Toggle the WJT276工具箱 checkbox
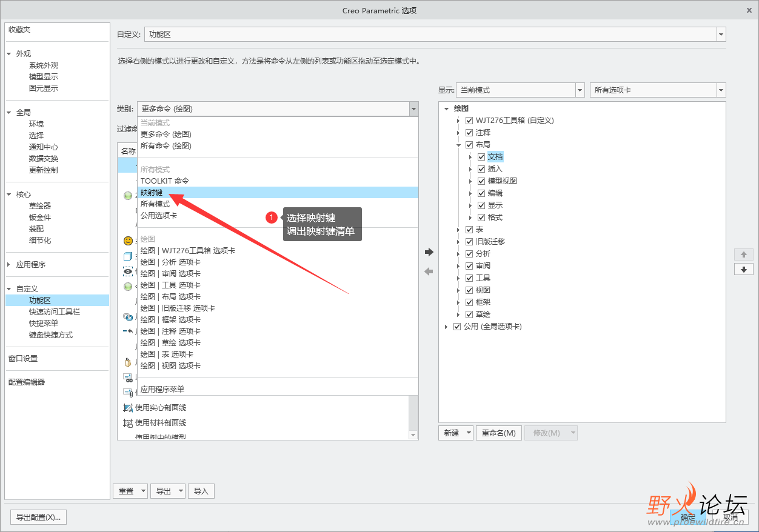Image resolution: width=759 pixels, height=532 pixels. click(x=469, y=121)
